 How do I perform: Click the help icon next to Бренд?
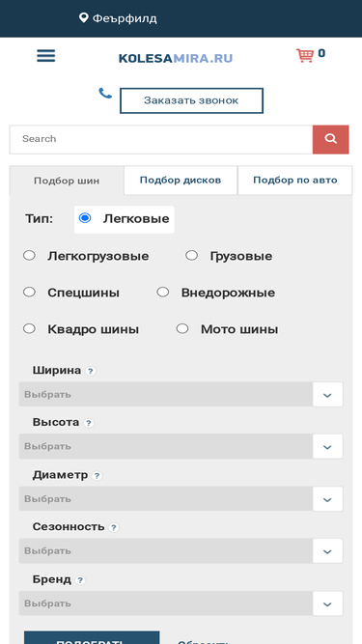pos(80,580)
